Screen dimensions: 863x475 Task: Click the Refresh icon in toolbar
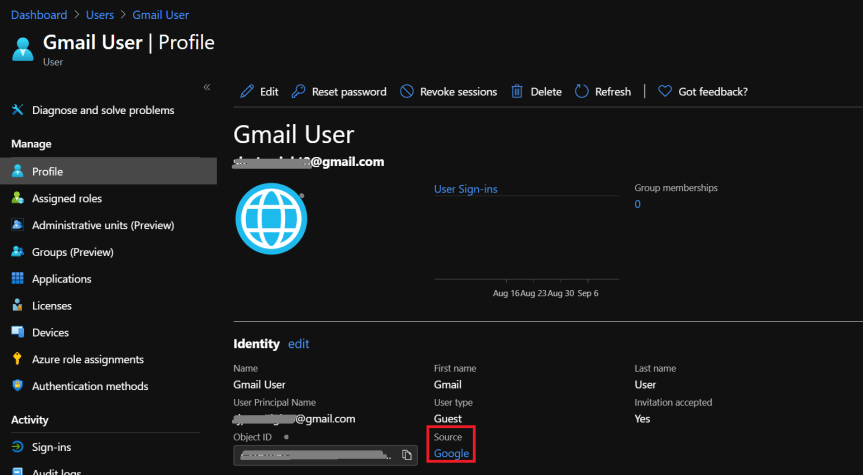pos(582,92)
